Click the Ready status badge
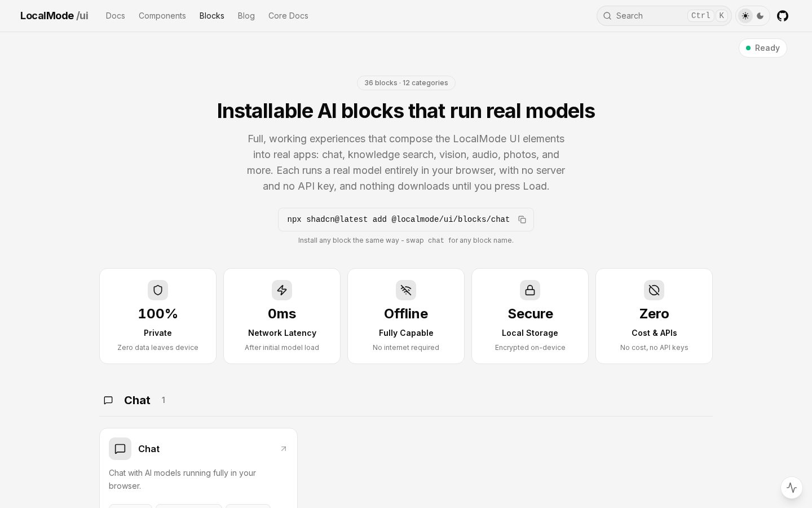The width and height of the screenshot is (812, 508). (763, 48)
